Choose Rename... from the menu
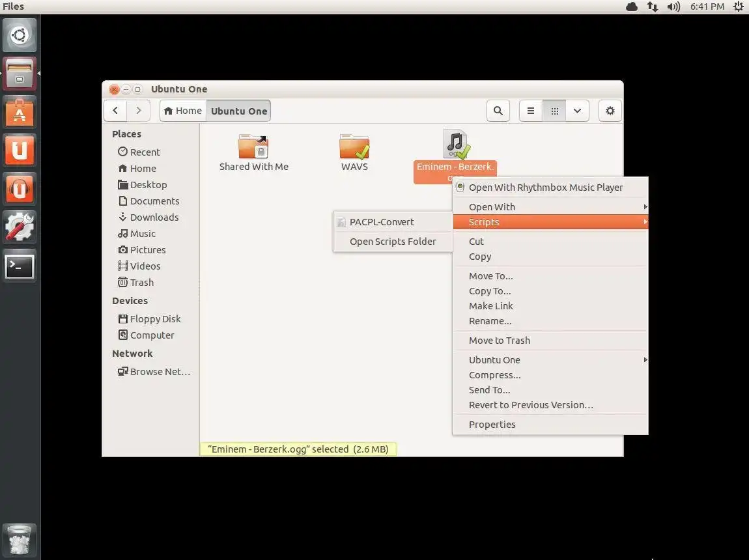This screenshot has width=749, height=560. tap(550, 321)
